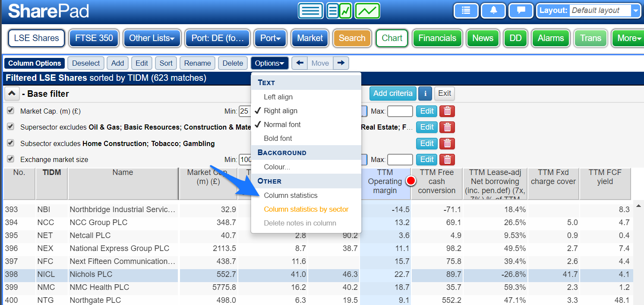The width and height of the screenshot is (644, 305).
Task: Open the DD view
Action: pos(515,38)
